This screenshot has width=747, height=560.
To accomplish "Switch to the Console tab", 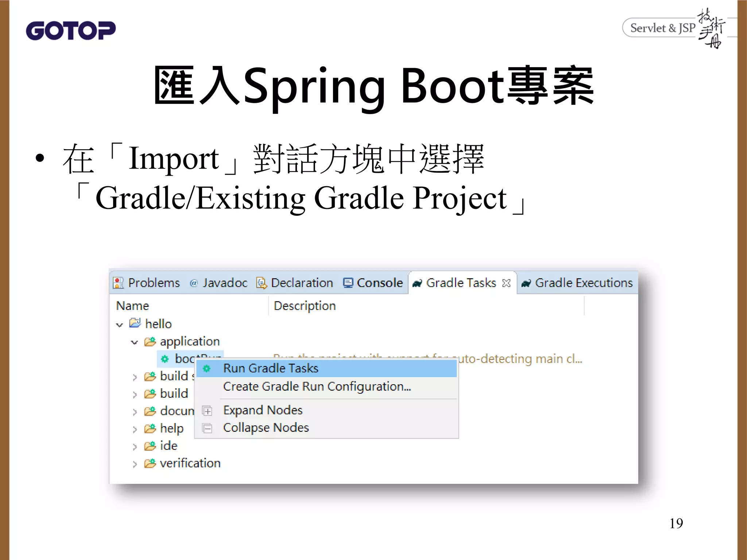I will 373,283.
